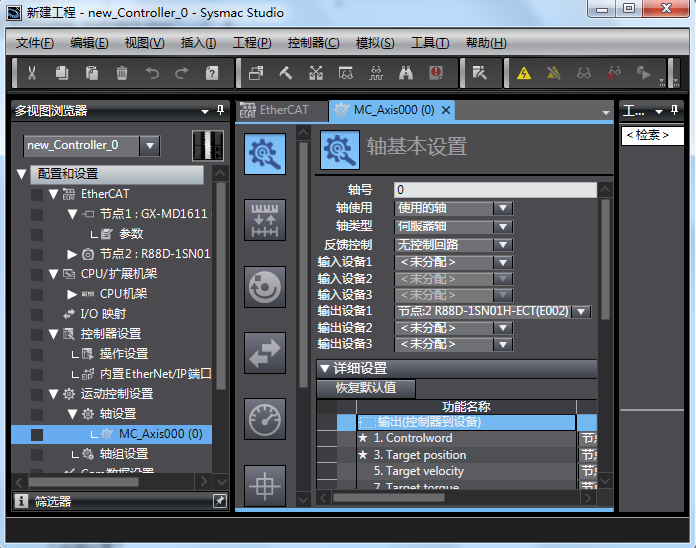Toggle the checkbox beside I/O 映射

point(37,314)
